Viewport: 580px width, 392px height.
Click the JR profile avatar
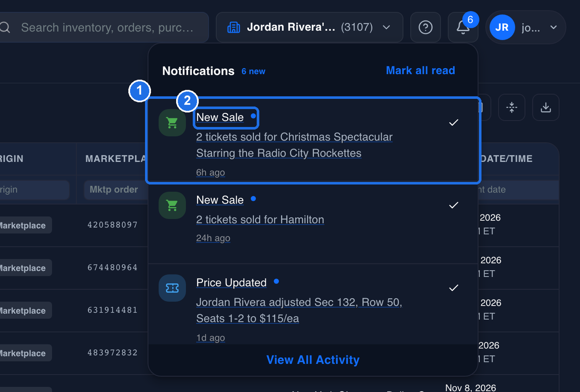pos(502,27)
